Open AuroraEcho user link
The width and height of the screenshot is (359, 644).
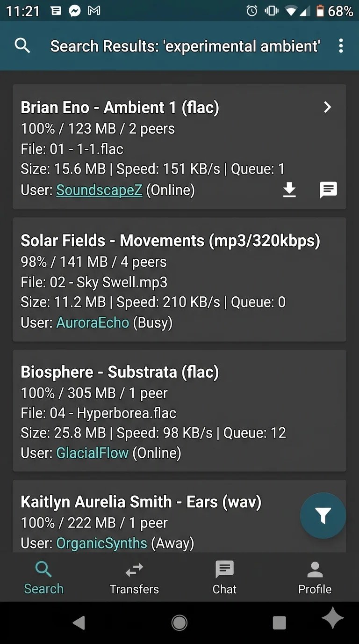pos(93,323)
